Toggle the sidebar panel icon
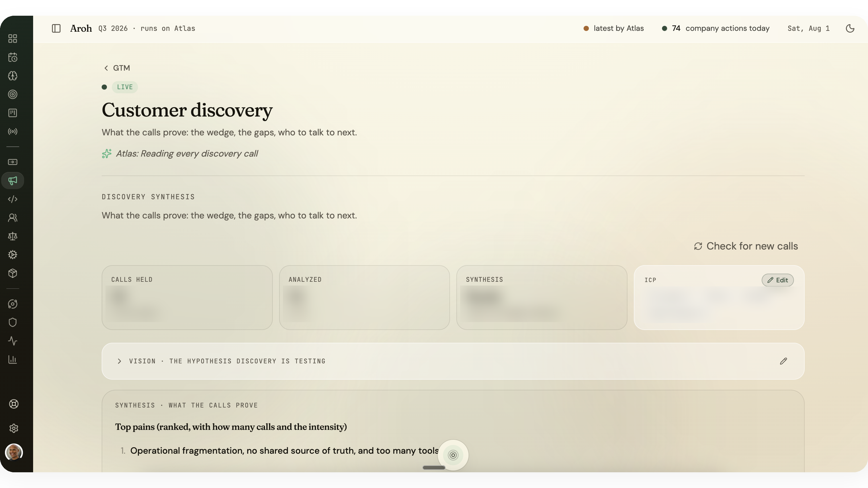Screen dimensions: 868x488 pos(56,28)
